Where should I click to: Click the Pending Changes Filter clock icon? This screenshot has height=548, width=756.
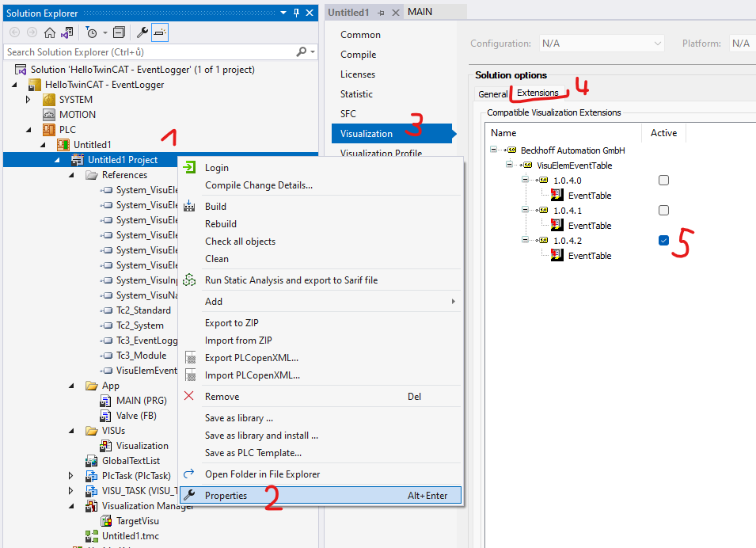click(x=91, y=32)
